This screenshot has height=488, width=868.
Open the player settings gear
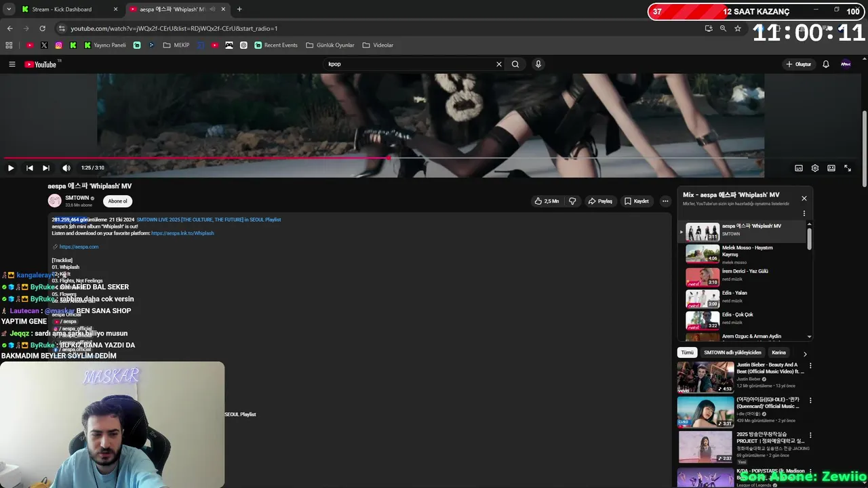815,168
